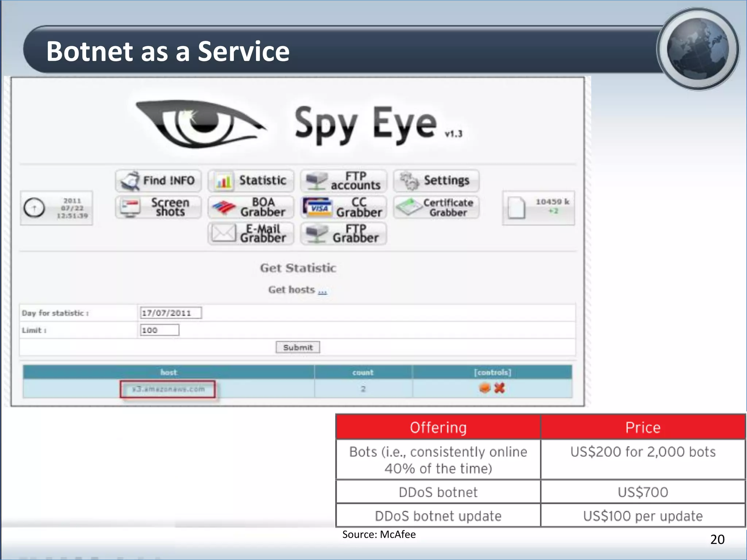Click the Submit button
Viewport: 747px width, 560px height.
298,347
